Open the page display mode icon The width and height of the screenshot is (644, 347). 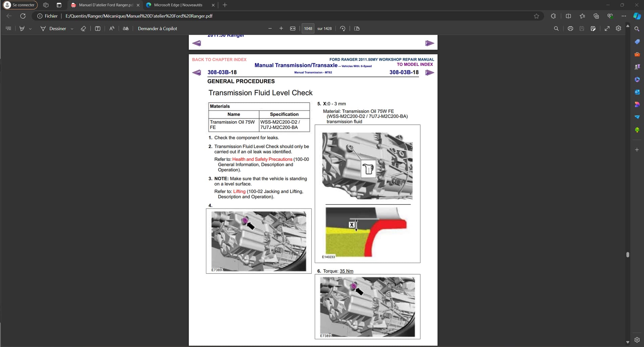click(x=357, y=28)
